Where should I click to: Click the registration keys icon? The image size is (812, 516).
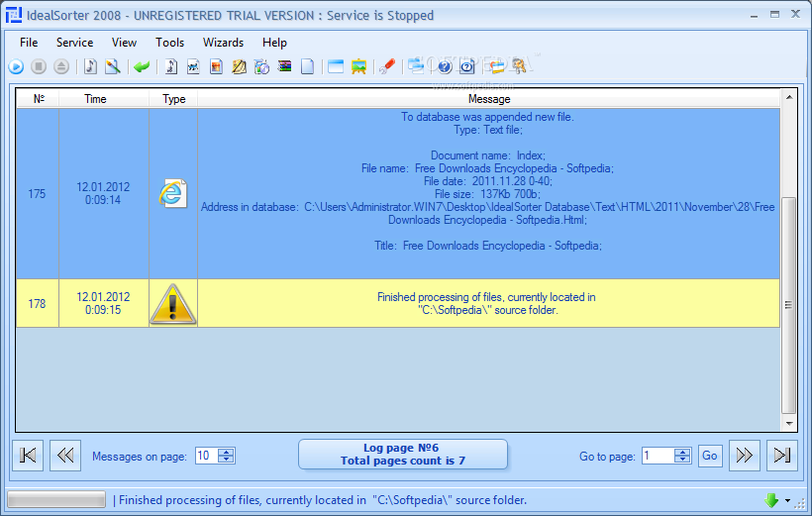518,66
